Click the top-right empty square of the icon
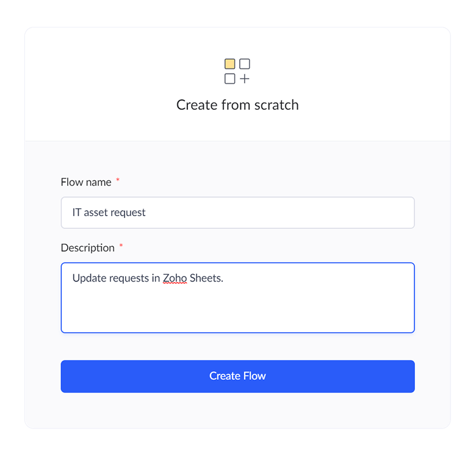The width and height of the screenshot is (476, 458). pyautogui.click(x=245, y=64)
